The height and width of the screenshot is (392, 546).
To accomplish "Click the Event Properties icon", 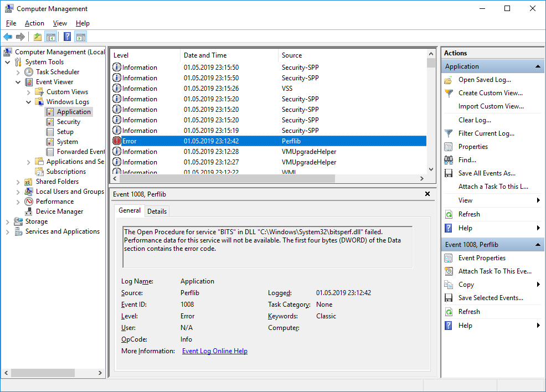I will 449,258.
